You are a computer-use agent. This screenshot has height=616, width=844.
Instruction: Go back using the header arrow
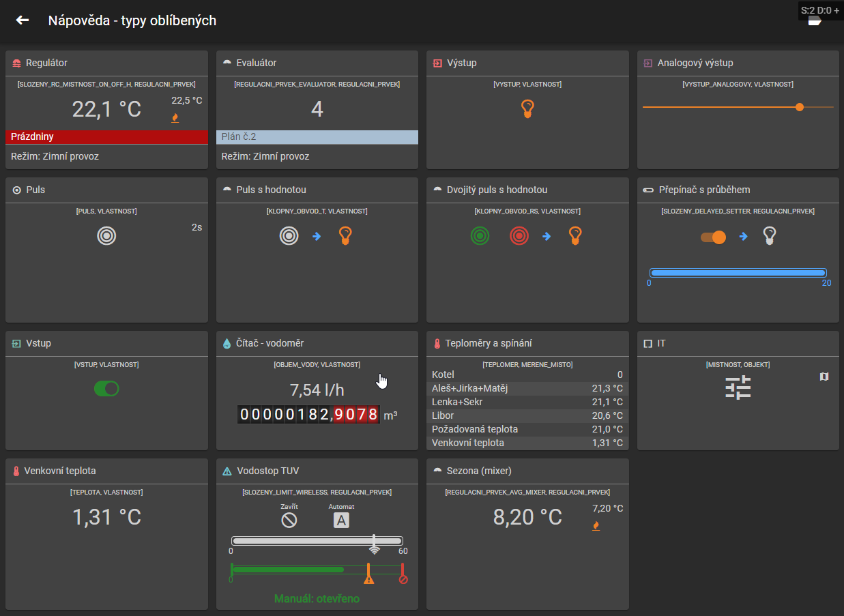pos(23,20)
